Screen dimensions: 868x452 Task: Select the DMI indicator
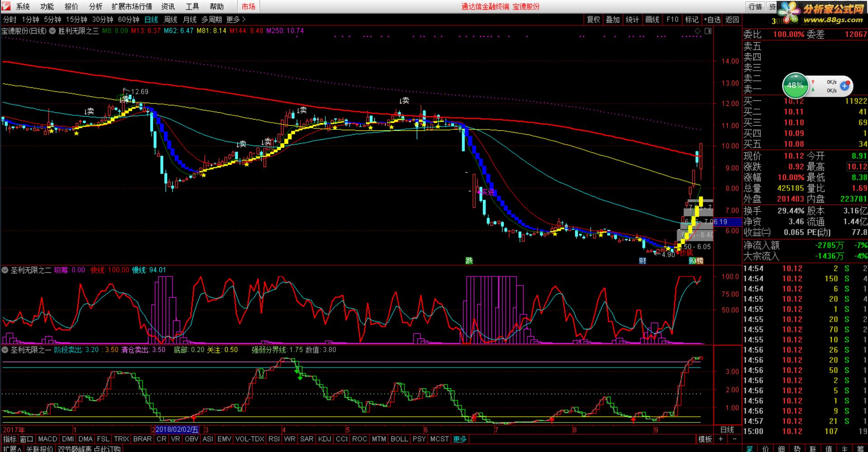coord(68,439)
